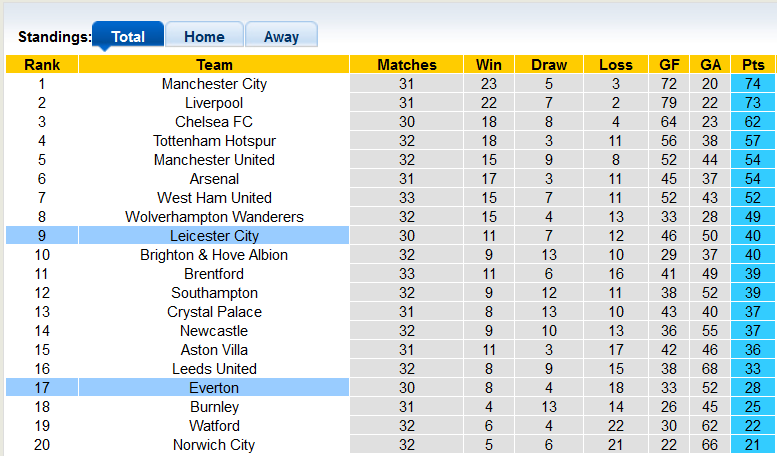Select Norwich City at rank 20
Screen dimensions: 777x456
pyautogui.click(x=214, y=445)
